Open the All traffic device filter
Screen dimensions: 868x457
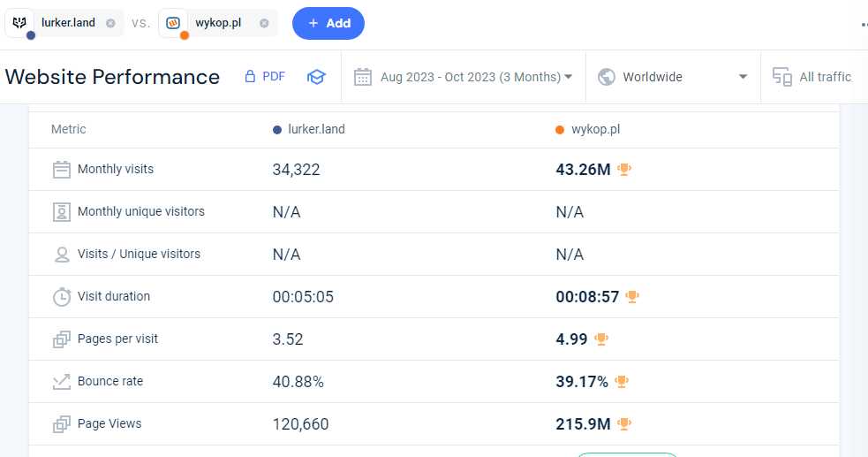coord(812,77)
